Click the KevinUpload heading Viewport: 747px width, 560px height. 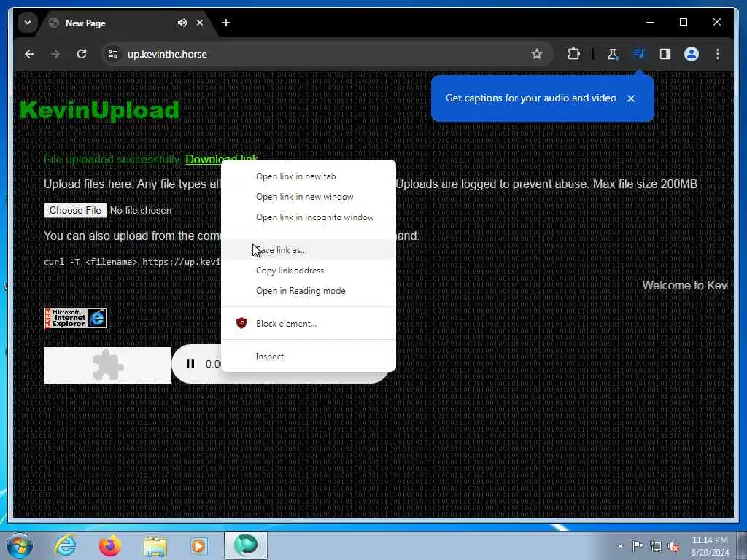click(x=99, y=110)
